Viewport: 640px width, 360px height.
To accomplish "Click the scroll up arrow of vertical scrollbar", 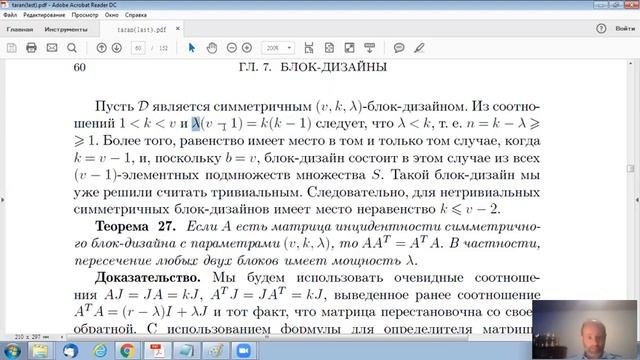I will pos(631,64).
